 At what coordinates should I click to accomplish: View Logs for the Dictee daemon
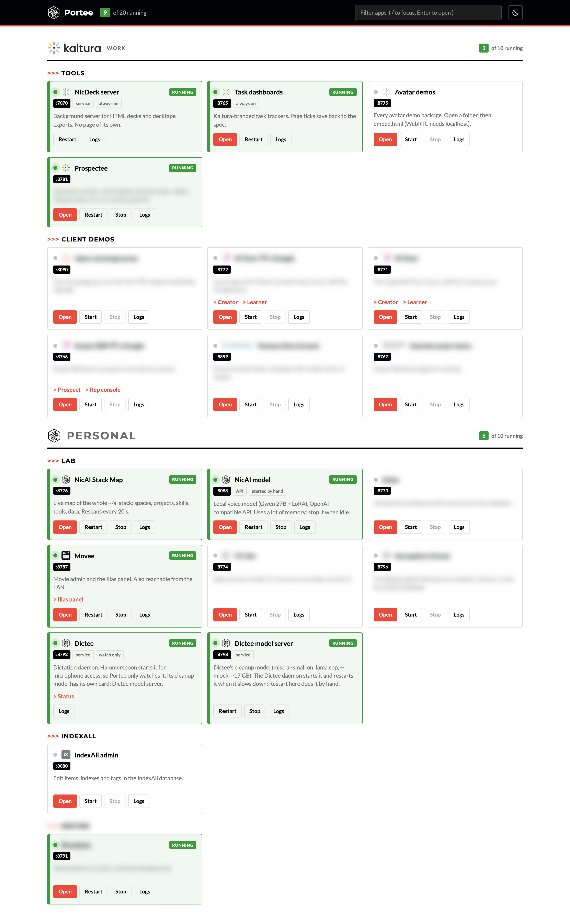coord(64,711)
